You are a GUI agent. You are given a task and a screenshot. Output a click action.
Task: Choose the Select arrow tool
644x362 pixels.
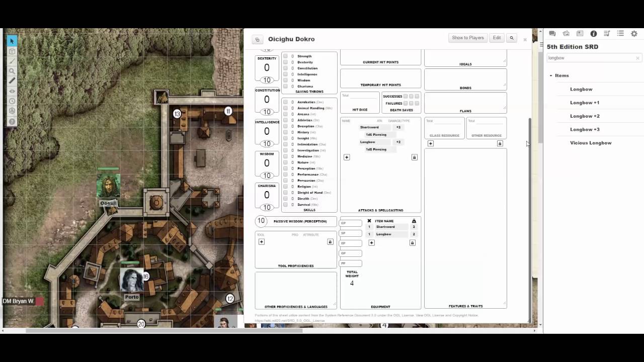pos(12,41)
